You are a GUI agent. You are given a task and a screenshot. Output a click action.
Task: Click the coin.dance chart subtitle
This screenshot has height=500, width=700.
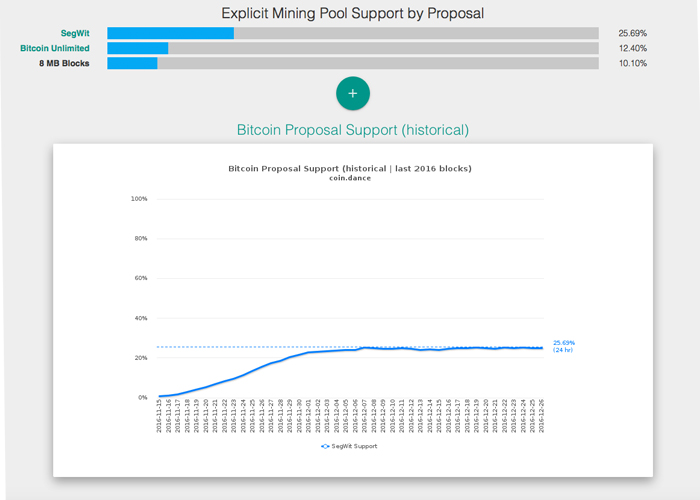click(x=350, y=178)
